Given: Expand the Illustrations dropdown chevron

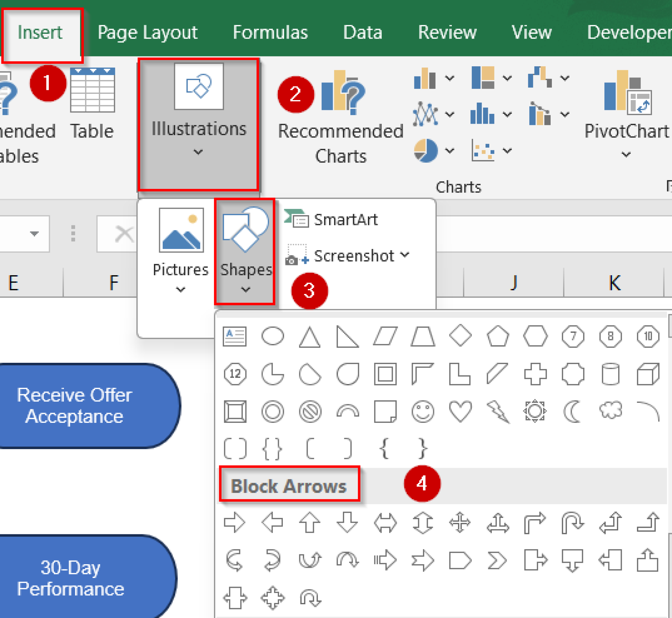Looking at the screenshot, I should tap(199, 152).
